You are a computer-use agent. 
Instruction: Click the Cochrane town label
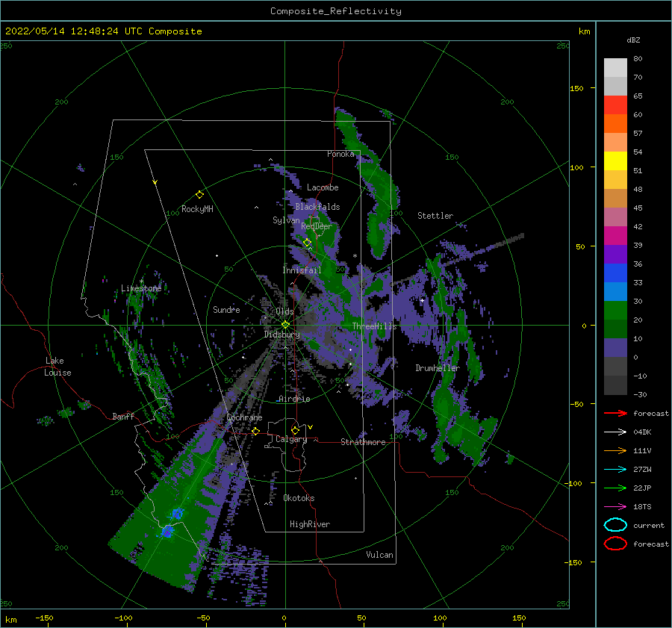[244, 417]
